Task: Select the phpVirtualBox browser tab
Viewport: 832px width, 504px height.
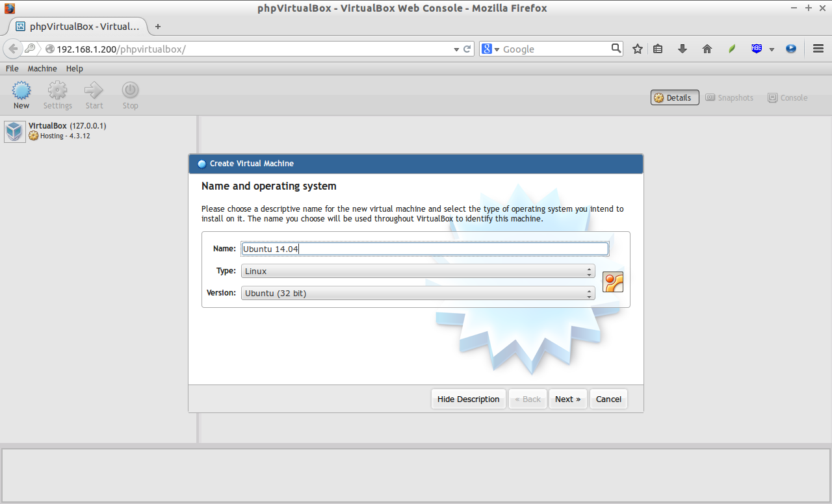Action: point(77,27)
